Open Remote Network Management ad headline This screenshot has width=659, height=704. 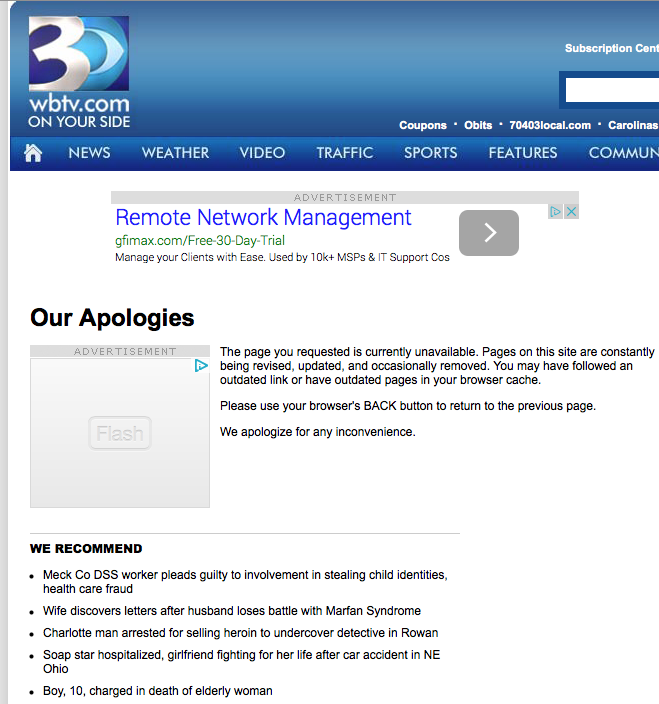coord(263,218)
